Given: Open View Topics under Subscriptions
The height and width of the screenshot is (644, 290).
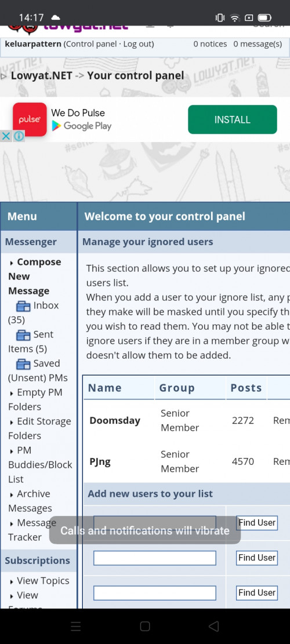Looking at the screenshot, I should click(43, 581).
